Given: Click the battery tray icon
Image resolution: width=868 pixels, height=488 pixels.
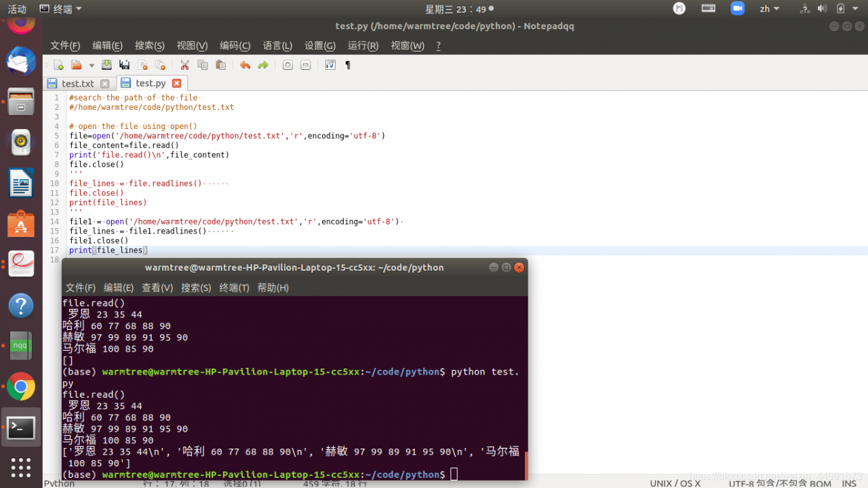Looking at the screenshot, I should point(841,9).
